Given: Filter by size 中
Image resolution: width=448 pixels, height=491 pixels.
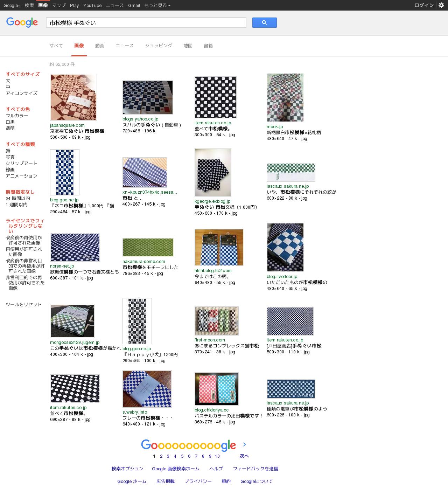Looking at the screenshot, I should (x=8, y=87).
